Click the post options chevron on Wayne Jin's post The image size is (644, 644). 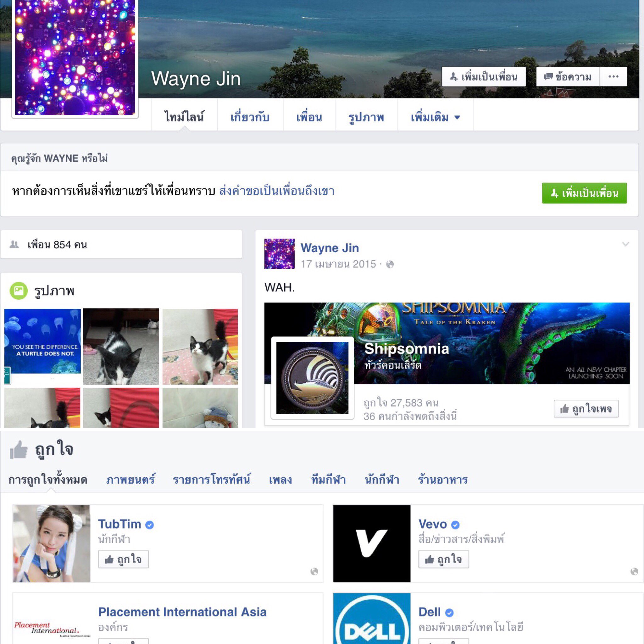pyautogui.click(x=626, y=244)
